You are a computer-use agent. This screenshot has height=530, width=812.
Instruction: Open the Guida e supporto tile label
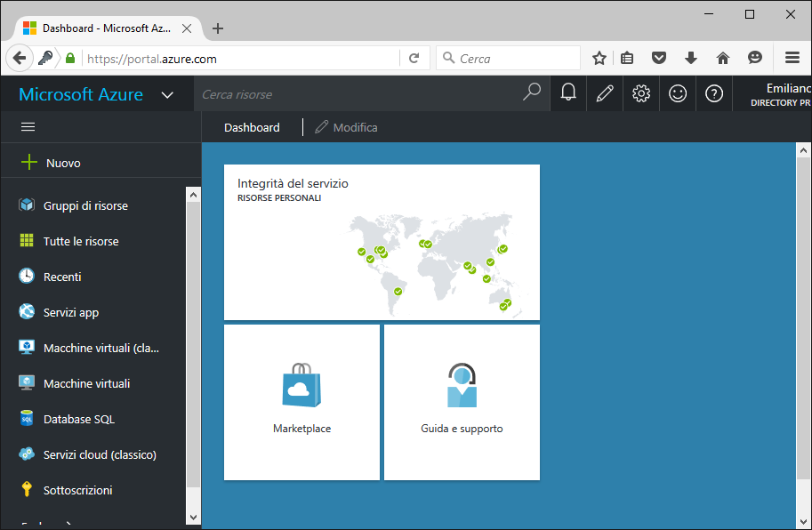point(462,429)
